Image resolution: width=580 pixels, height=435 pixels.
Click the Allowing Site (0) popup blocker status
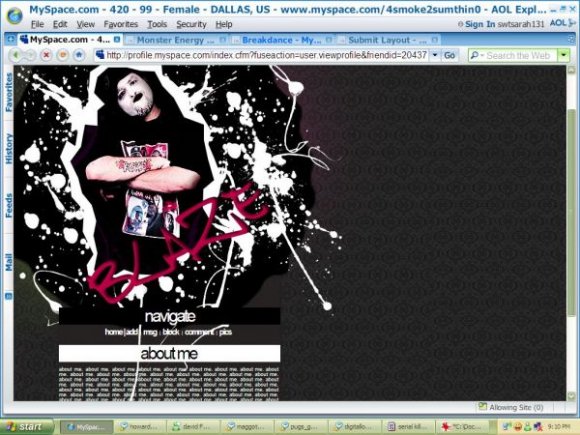point(511,407)
